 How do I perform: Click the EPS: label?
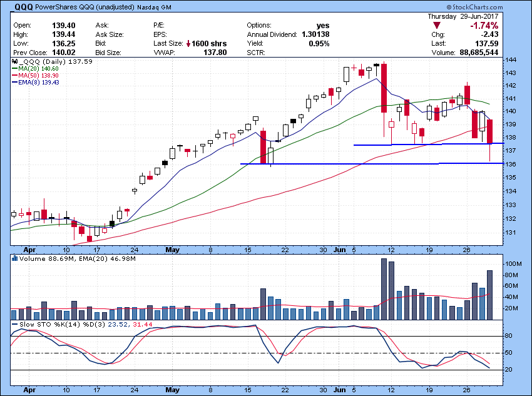pos(160,34)
